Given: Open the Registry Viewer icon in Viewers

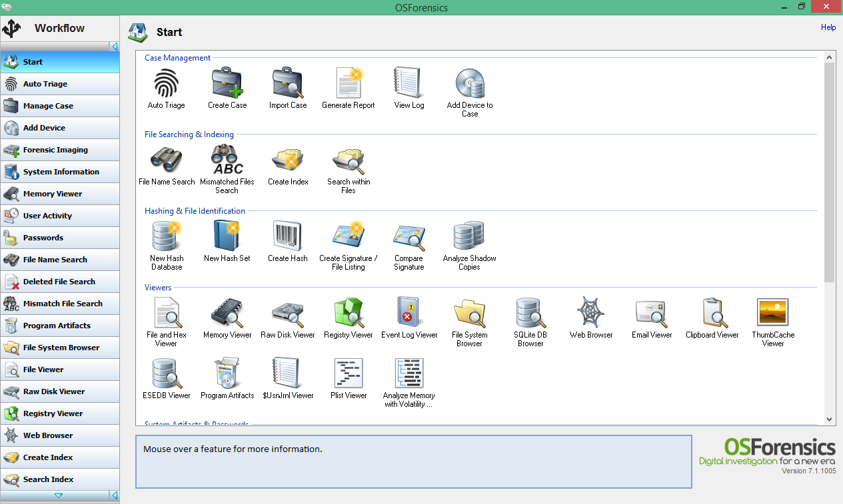Looking at the screenshot, I should [349, 313].
